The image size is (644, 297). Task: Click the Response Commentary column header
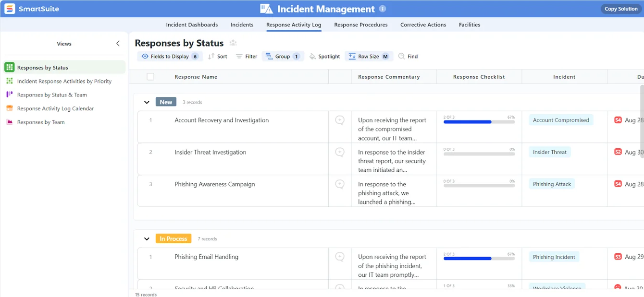pos(389,77)
